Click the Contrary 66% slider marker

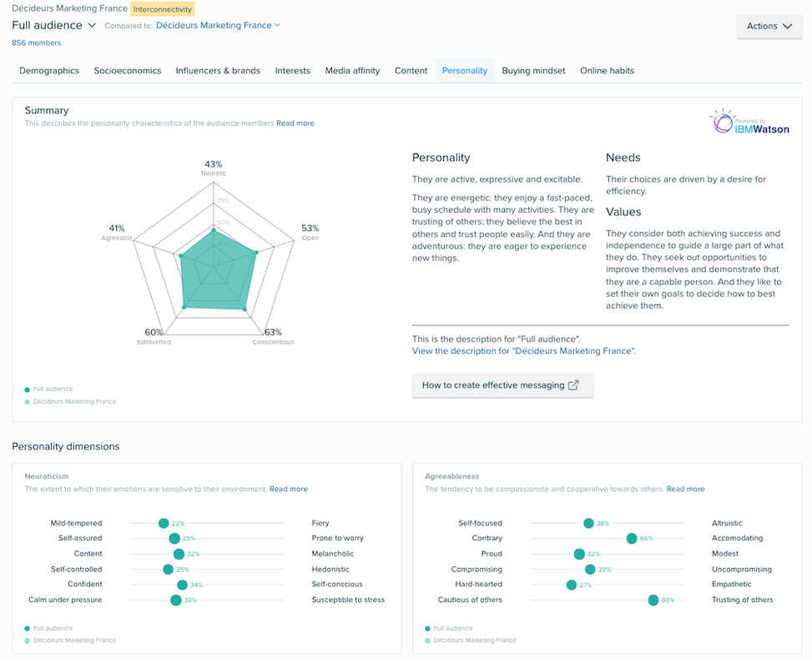click(632, 539)
